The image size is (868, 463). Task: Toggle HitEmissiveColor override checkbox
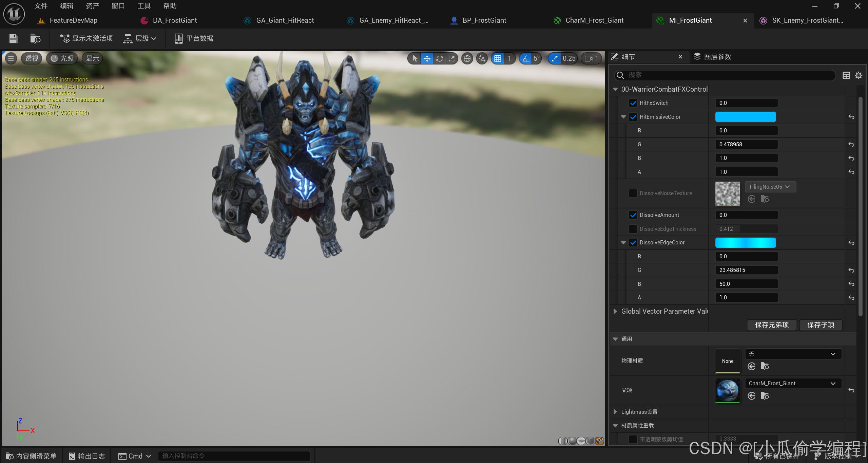[x=633, y=117]
